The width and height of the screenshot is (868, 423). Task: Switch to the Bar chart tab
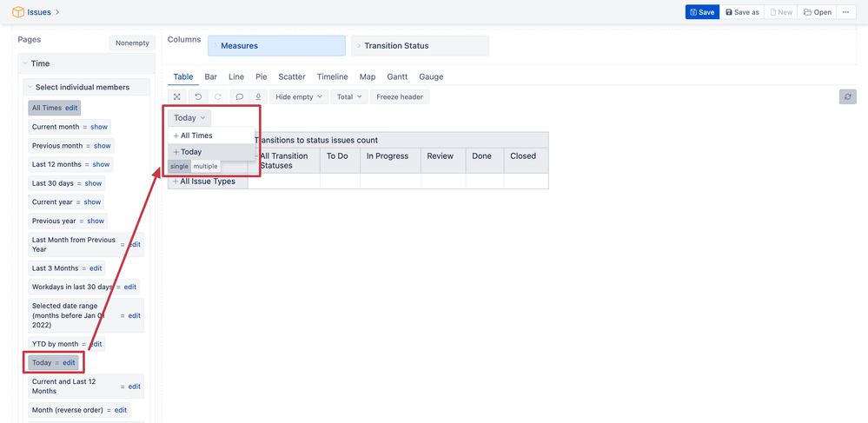click(210, 77)
